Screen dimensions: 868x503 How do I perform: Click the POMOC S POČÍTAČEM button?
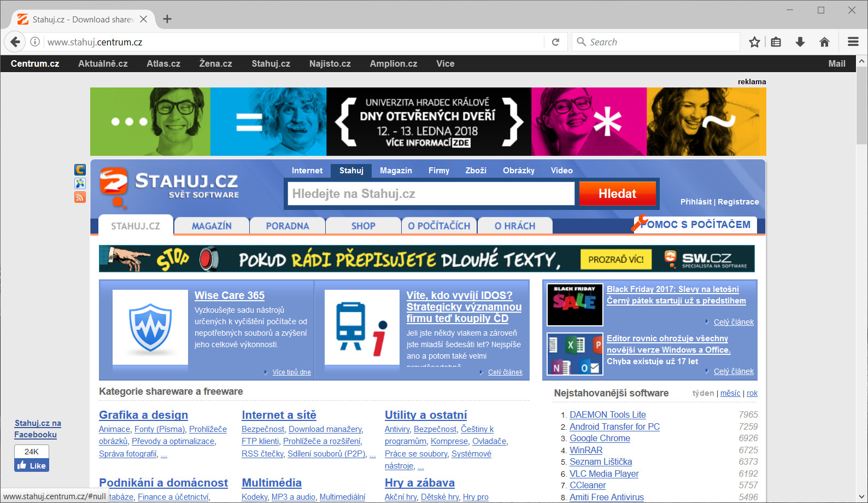point(695,224)
